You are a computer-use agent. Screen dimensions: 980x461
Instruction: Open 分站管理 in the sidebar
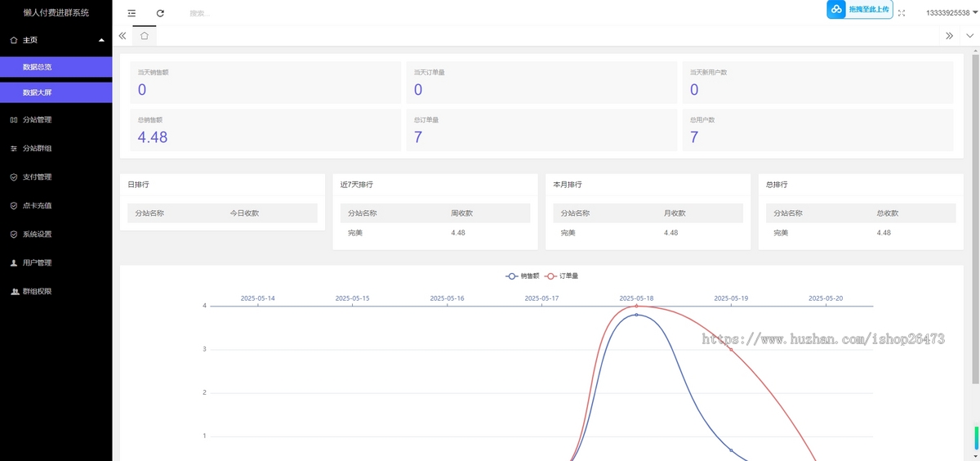click(x=56, y=119)
